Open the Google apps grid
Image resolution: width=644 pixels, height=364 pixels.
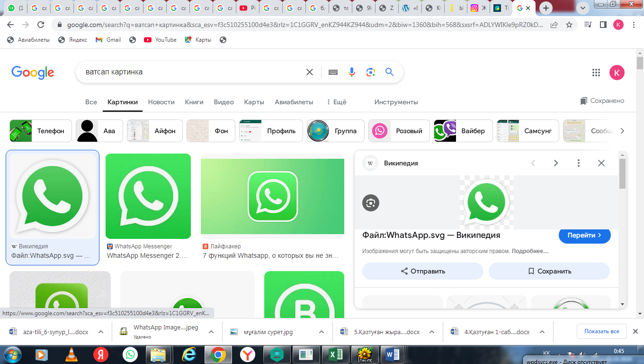click(x=596, y=73)
